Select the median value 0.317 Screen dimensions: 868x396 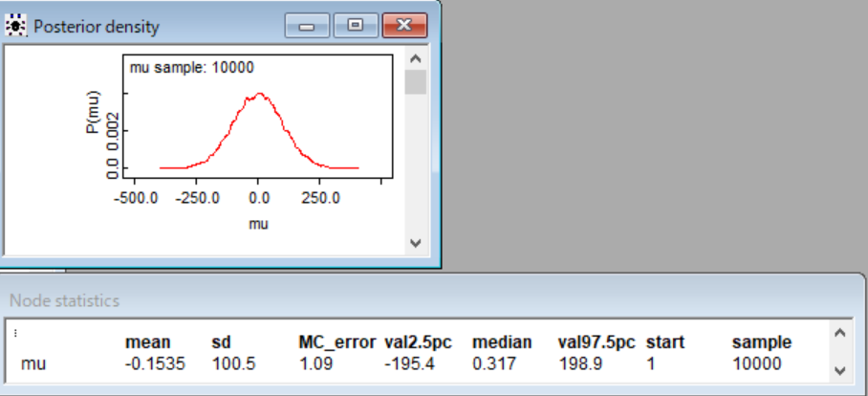(494, 363)
